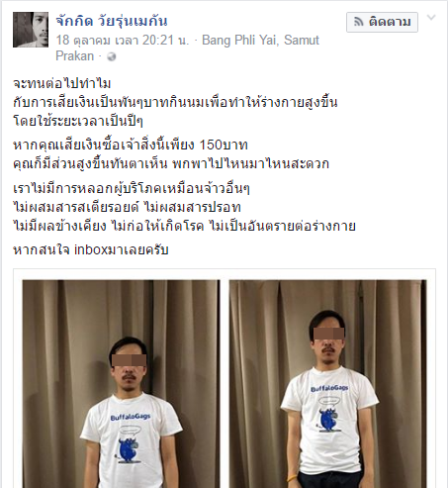448x488 pixels.
Task: Click the line mentioning 150บาท
Action: (x=131, y=145)
